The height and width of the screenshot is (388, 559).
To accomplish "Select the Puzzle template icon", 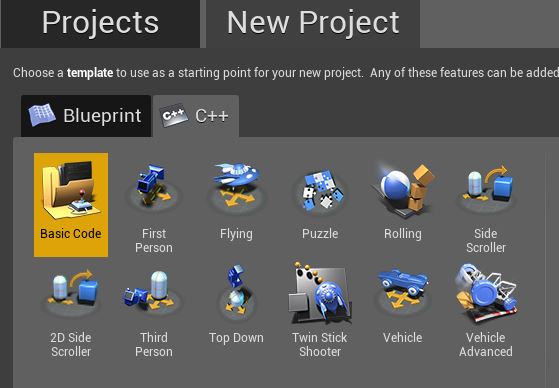I will click(x=320, y=190).
